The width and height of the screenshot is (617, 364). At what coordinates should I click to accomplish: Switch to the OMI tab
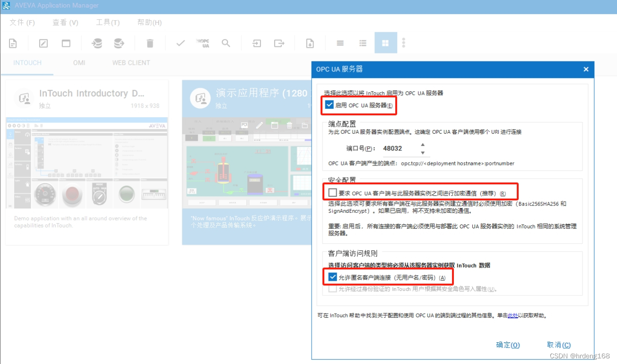[x=79, y=62]
